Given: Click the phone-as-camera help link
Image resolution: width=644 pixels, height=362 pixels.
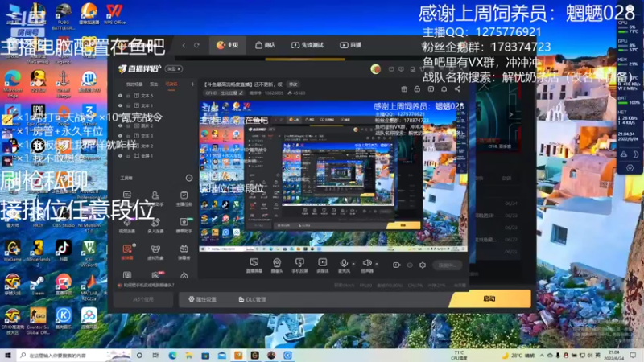Looking at the screenshot, I should pyautogui.click(x=147, y=285).
